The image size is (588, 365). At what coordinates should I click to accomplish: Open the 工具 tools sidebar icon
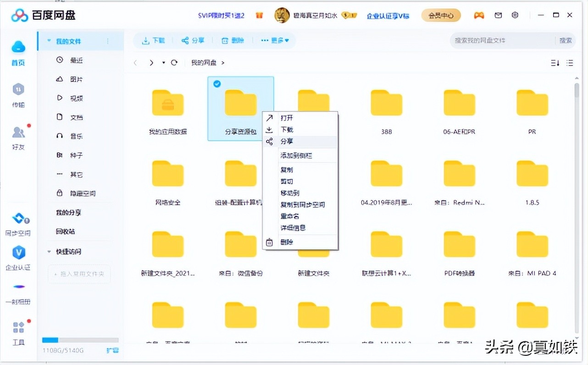[x=18, y=327]
